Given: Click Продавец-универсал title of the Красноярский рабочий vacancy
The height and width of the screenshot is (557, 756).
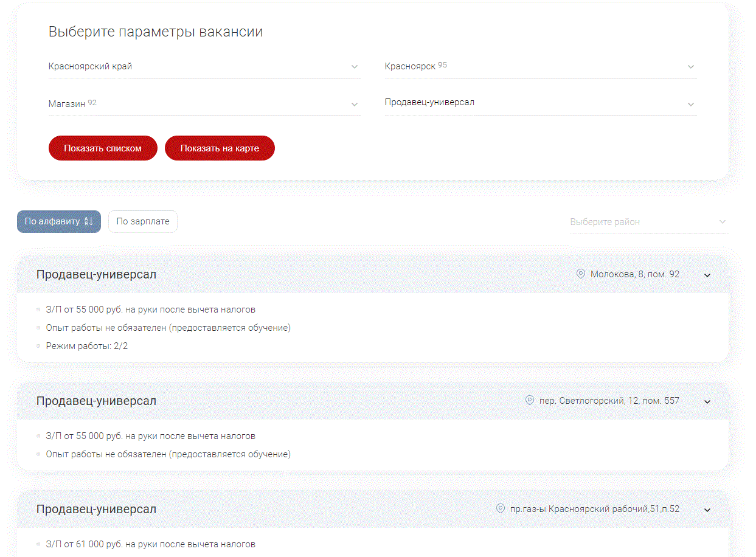Looking at the screenshot, I should tap(96, 509).
